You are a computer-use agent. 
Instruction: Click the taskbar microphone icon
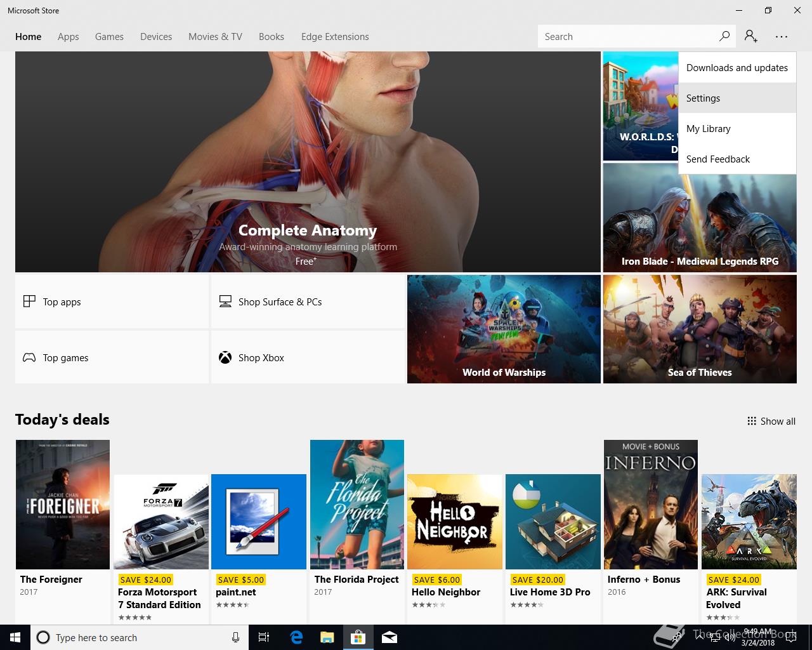tap(235, 637)
